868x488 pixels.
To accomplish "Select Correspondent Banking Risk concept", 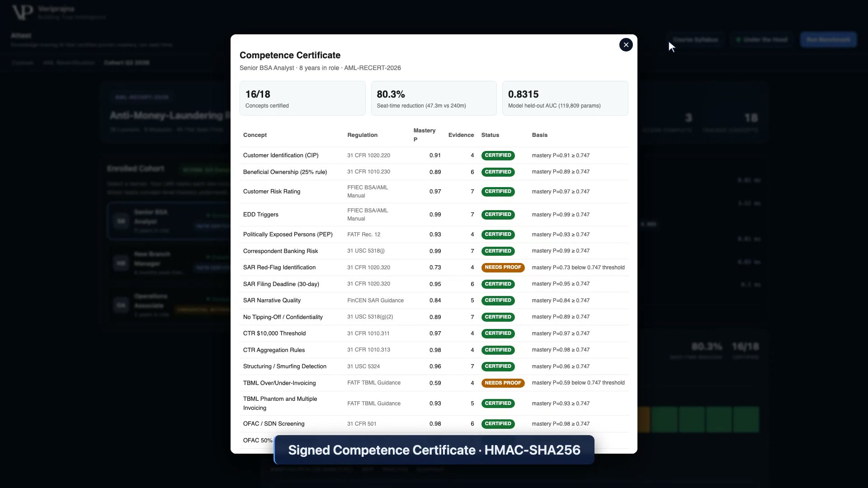I will [x=280, y=251].
